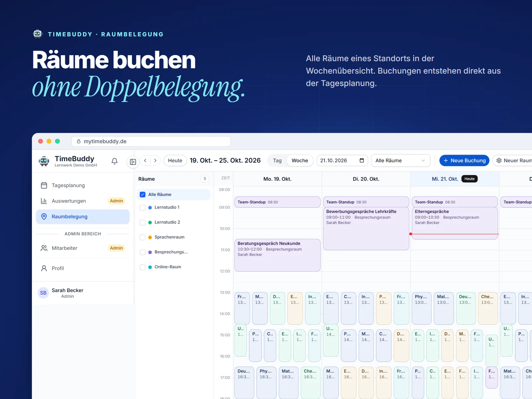Check the Lernstudio 2 checkbox

pos(143,222)
